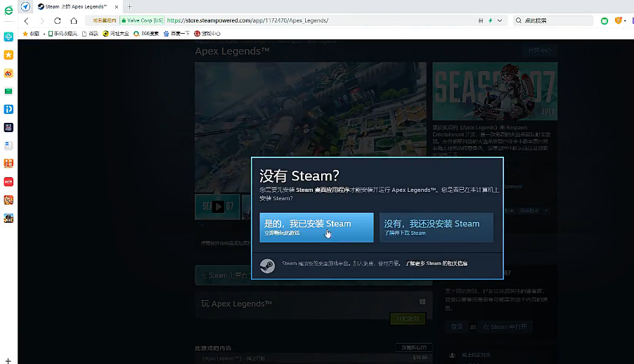Open the 360 search bookmark
Image resolution: width=634 pixels, height=364 pixels.
[x=146, y=34]
